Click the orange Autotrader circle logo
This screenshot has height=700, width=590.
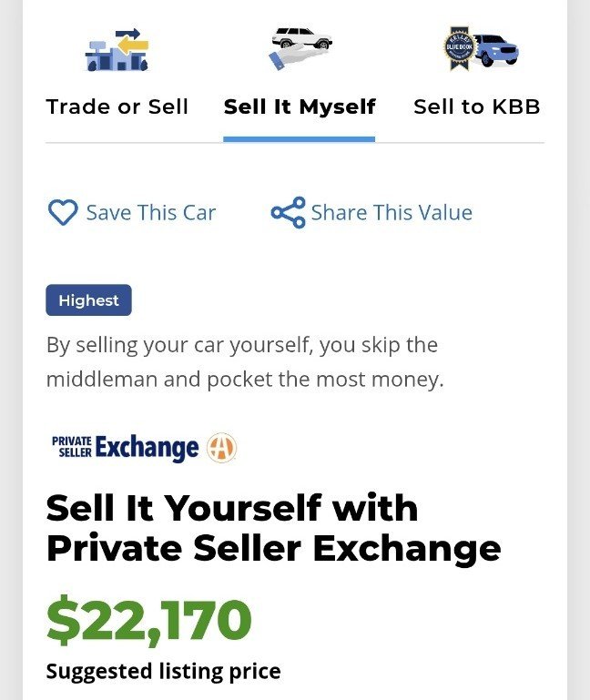pyautogui.click(x=221, y=447)
